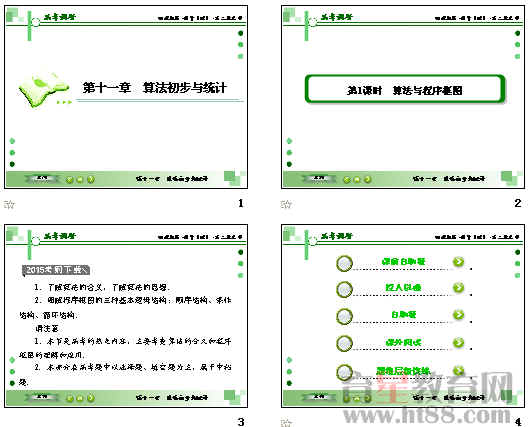Click round ring icon of third menu row, slide 4
This screenshot has width=528, height=427.
(x=344, y=317)
